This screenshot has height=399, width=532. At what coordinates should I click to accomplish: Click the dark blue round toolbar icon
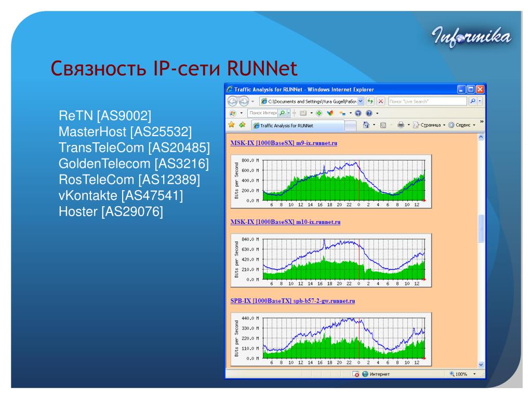coord(358,113)
